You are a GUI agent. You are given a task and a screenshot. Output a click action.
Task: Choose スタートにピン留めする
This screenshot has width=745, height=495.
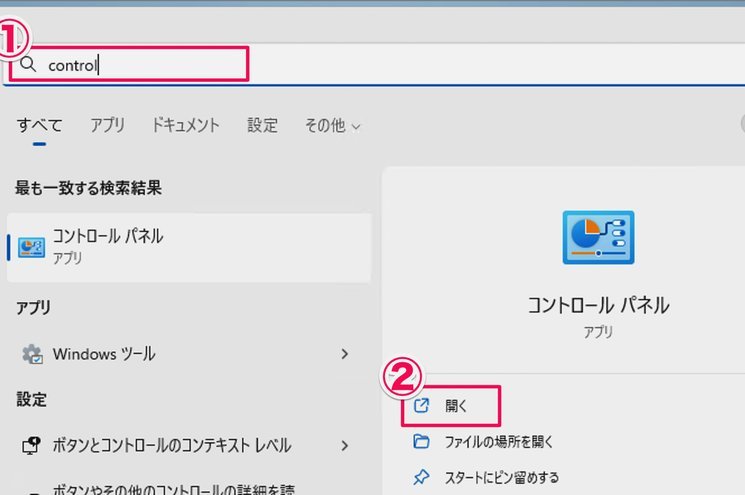(x=502, y=477)
